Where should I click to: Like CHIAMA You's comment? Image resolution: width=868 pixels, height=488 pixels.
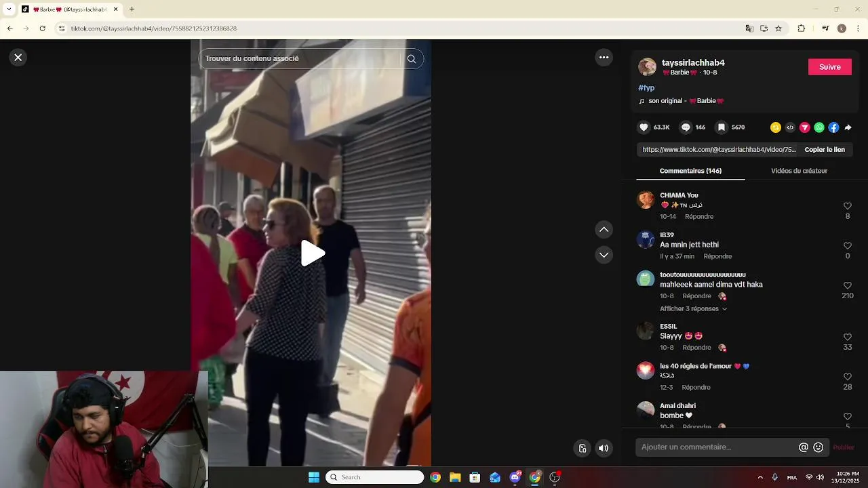(848, 206)
